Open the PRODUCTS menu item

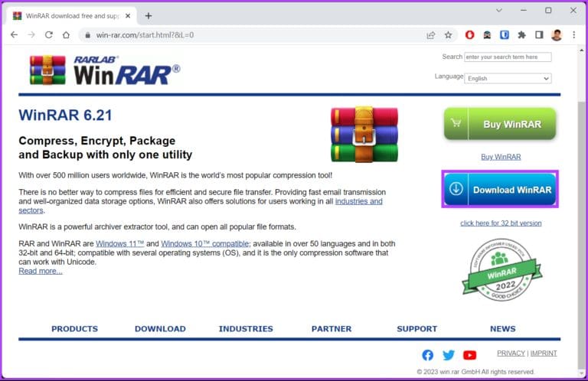[74, 329]
